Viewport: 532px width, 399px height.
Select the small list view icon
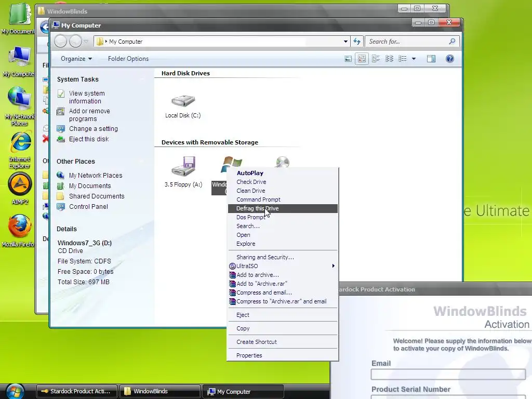389,59
